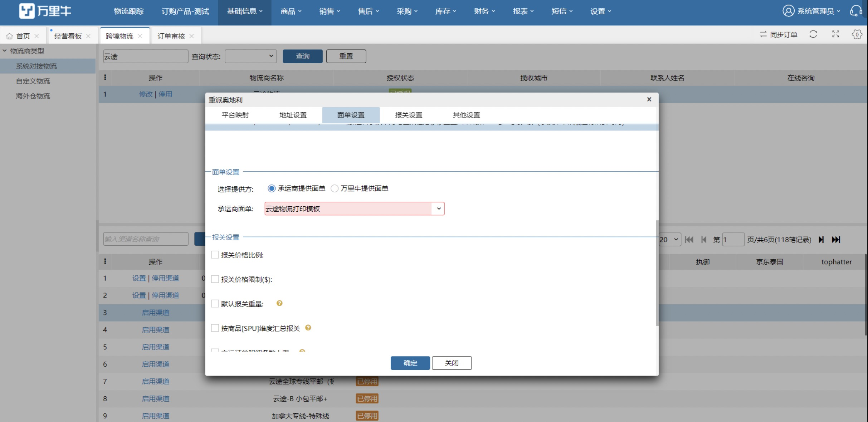This screenshot has width=868, height=422.
Task: Open the hexagon settings icon
Action: 857,34
